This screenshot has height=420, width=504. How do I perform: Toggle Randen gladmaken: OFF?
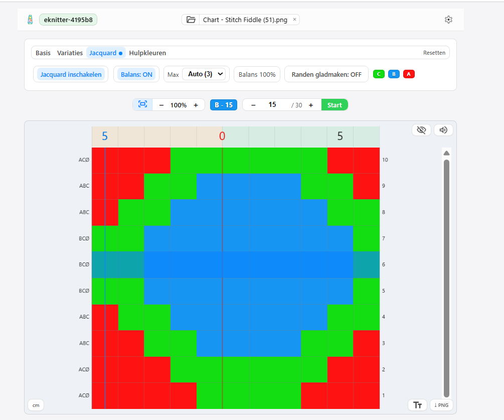tap(326, 74)
